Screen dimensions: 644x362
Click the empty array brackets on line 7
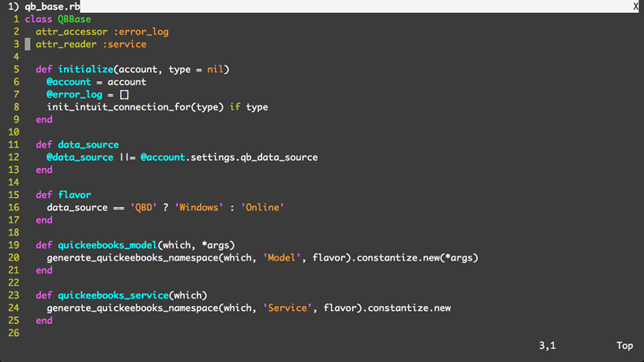pos(124,95)
